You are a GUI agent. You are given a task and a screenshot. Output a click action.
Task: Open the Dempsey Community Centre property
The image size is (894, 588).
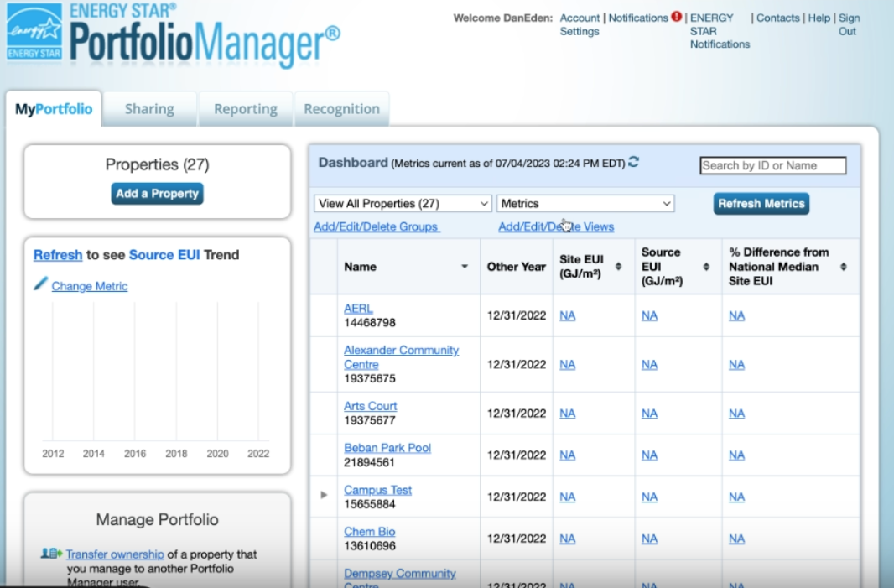(x=399, y=578)
